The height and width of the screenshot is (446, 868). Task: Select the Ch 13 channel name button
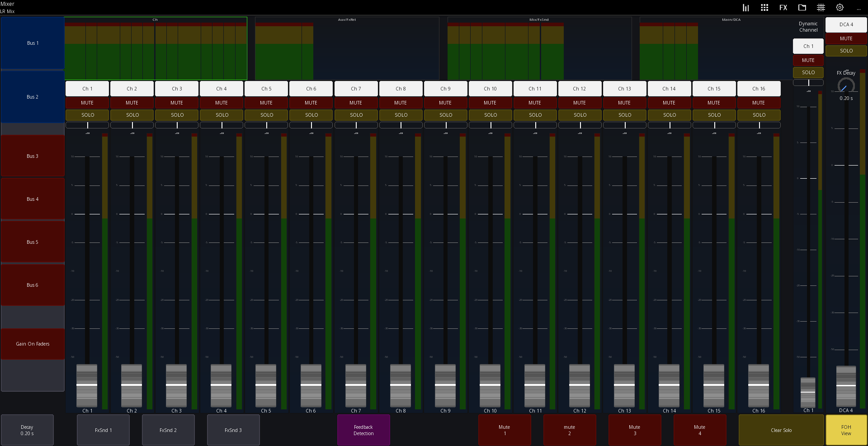(624, 89)
